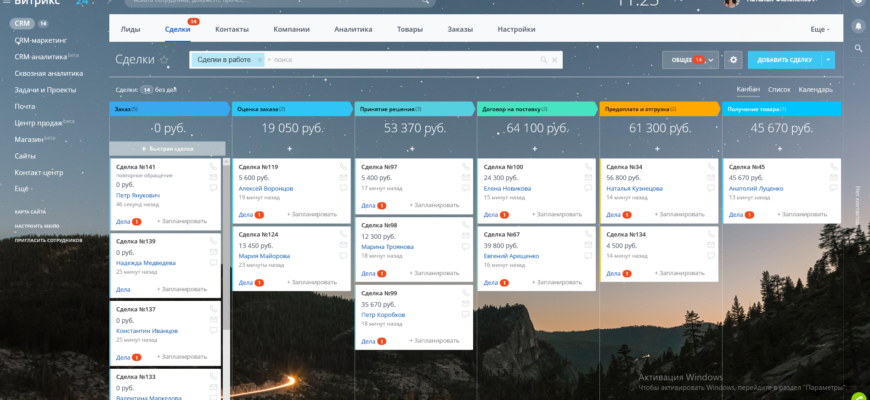Open the gear settings button near Общее

[x=733, y=60]
